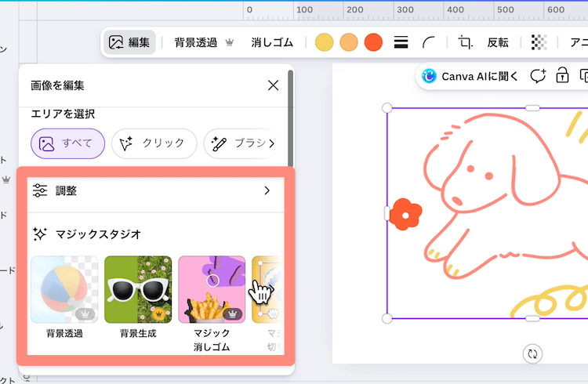Viewport: 588px width, 384px height.
Task: Open the マジック消しゴム fries thumbnail
Action: coord(212,289)
